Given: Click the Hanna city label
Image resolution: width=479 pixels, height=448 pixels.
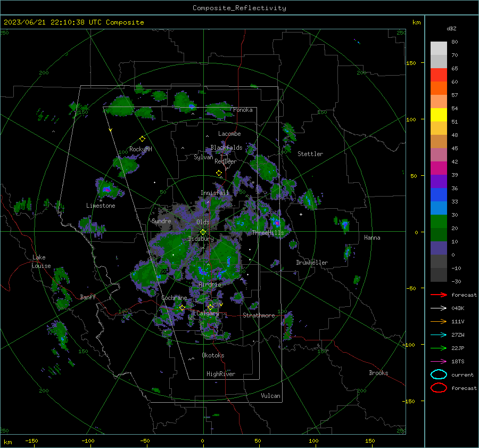Looking at the screenshot, I should pos(372,238).
